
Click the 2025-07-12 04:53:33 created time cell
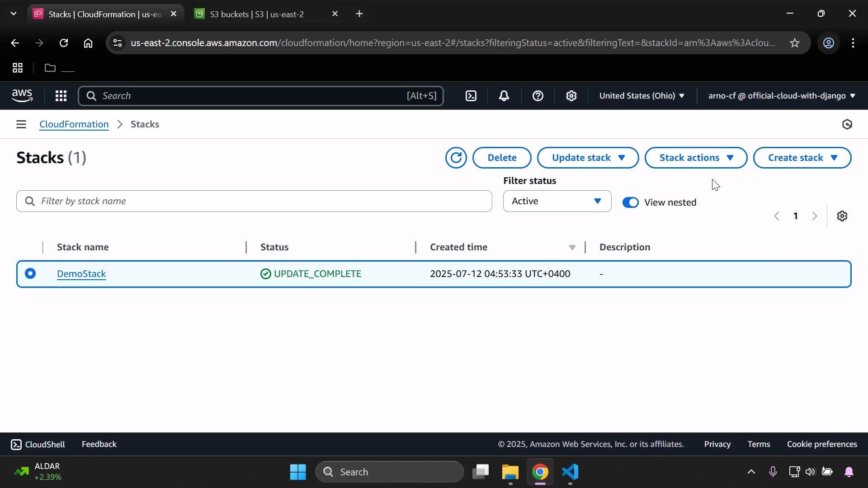click(500, 274)
